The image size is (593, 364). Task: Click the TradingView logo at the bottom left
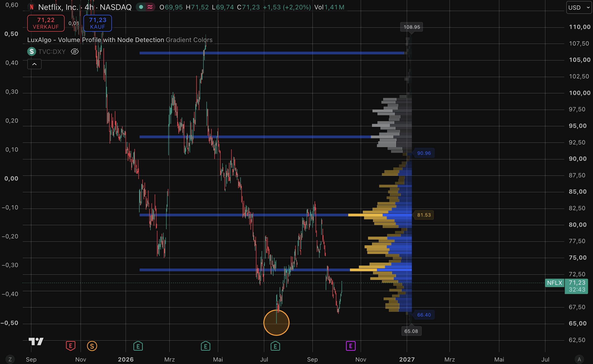36,341
